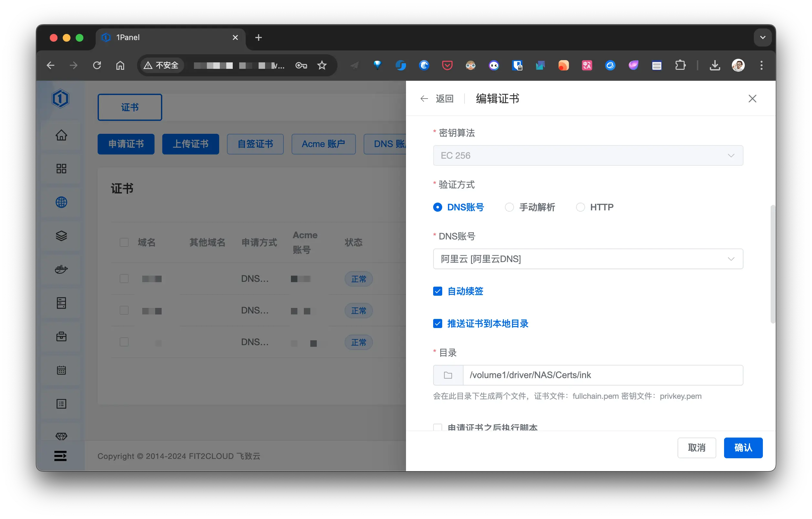Select the globe website icon in sidebar

coord(61,202)
